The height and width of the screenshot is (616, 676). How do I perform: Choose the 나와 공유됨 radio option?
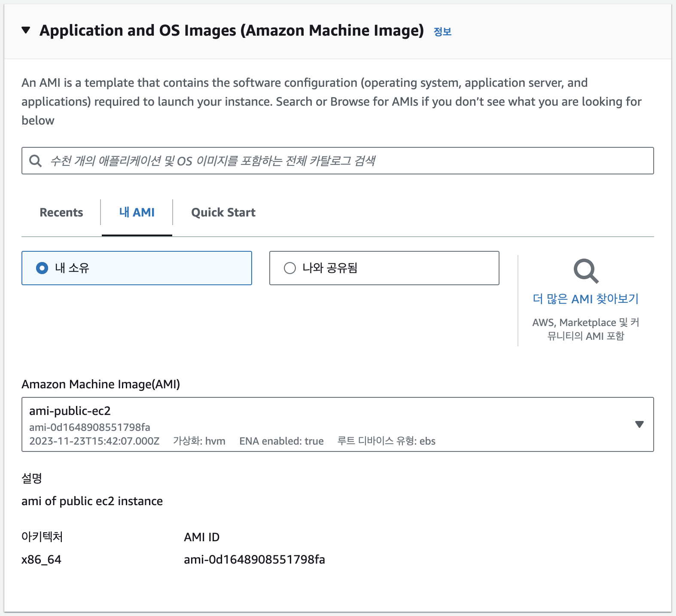[x=384, y=268]
